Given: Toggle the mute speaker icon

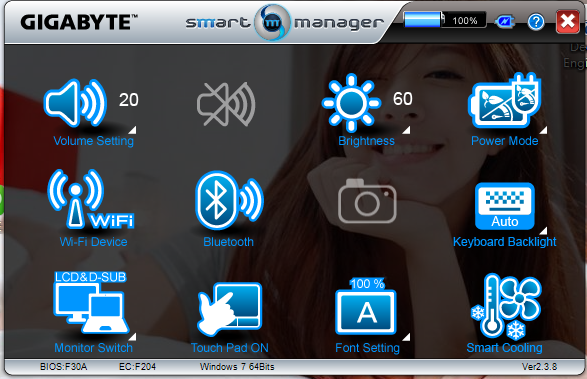Looking at the screenshot, I should coord(226,104).
